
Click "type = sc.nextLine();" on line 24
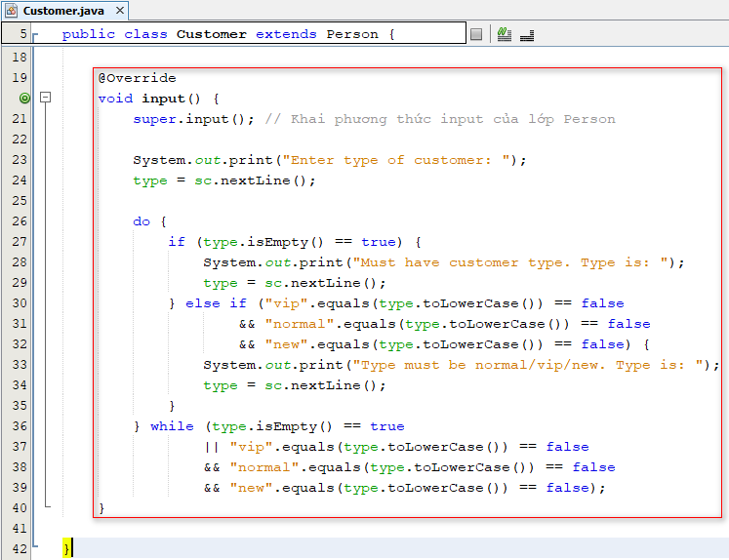tap(224, 180)
